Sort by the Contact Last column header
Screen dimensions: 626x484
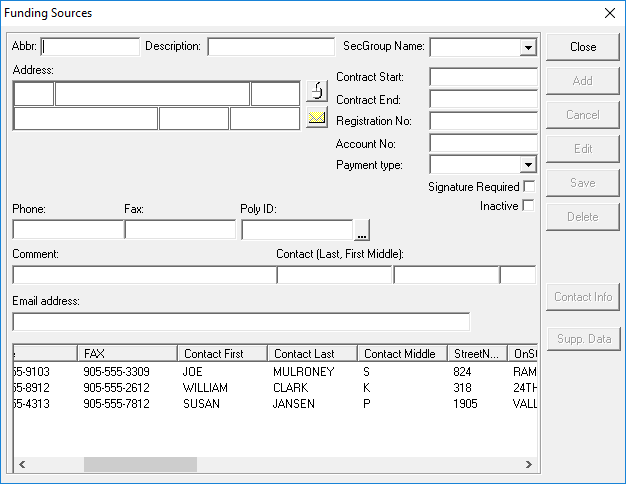click(x=313, y=354)
